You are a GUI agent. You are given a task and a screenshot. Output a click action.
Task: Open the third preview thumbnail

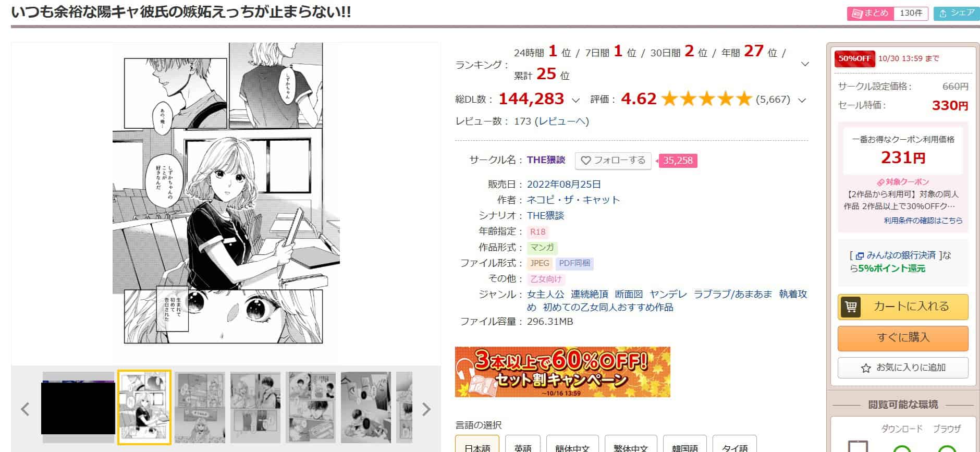200,407
